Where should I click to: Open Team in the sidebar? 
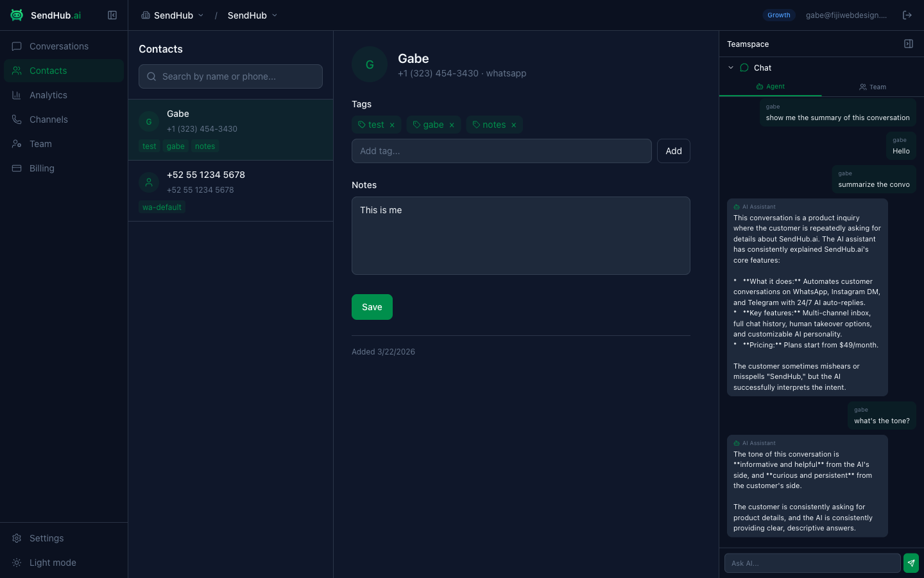click(64, 144)
